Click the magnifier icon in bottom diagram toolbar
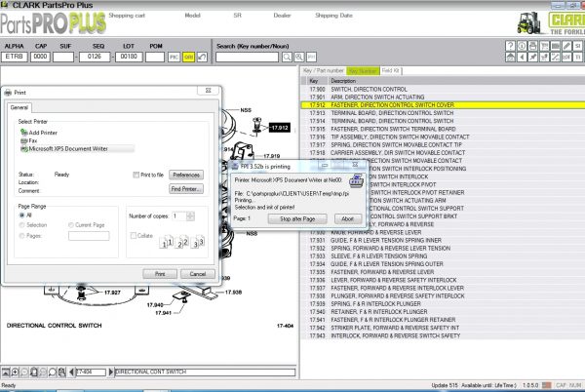 tap(53, 372)
